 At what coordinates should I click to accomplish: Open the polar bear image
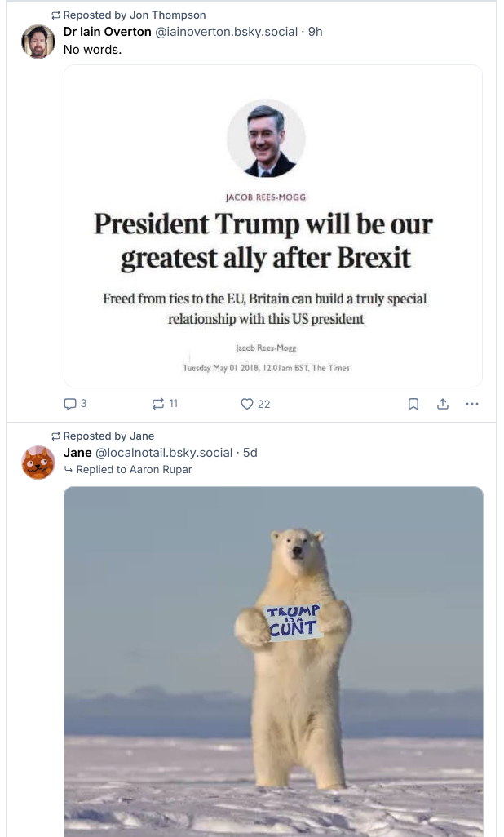pyautogui.click(x=273, y=661)
